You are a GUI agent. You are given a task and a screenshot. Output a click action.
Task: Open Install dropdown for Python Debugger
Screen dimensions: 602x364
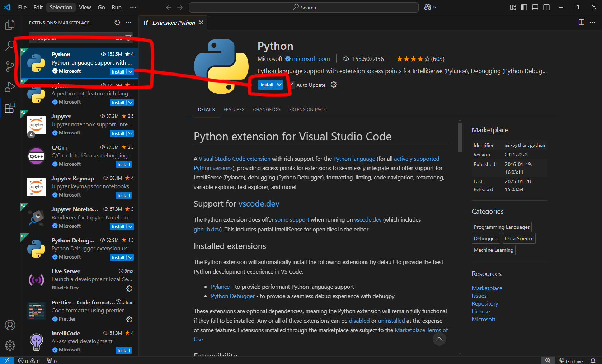[x=130, y=257]
